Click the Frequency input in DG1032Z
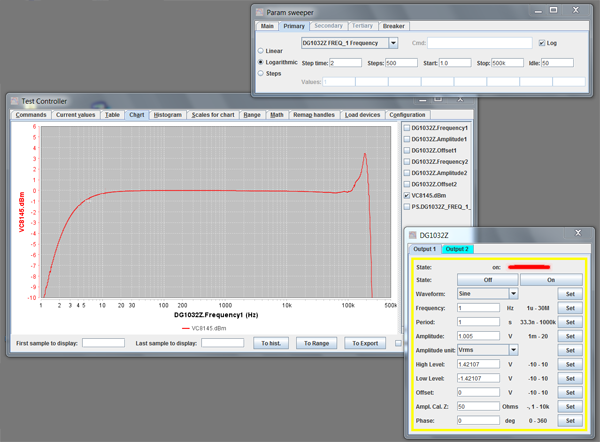Image resolution: width=600 pixels, height=442 pixels. tap(478, 308)
